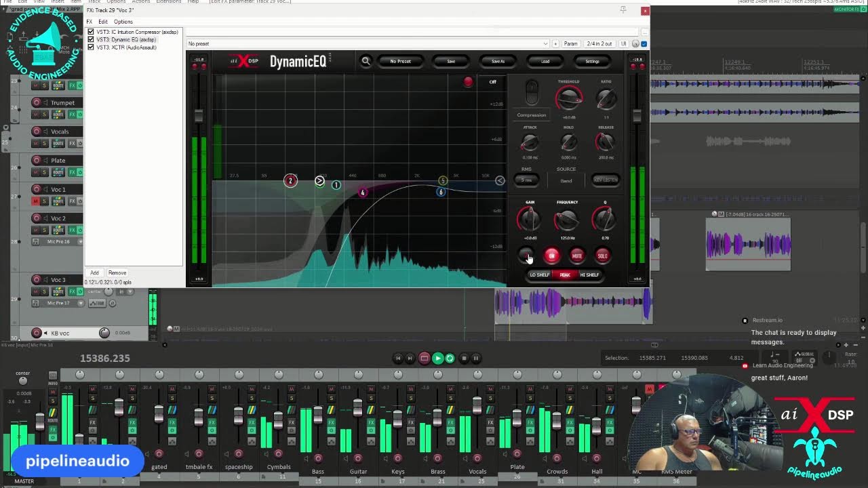Image resolution: width=868 pixels, height=488 pixels.
Task: Click the Param button
Action: (571, 43)
